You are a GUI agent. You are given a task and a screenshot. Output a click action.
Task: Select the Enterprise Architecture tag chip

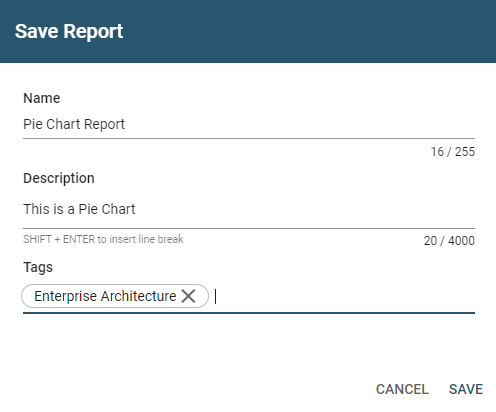(x=105, y=296)
